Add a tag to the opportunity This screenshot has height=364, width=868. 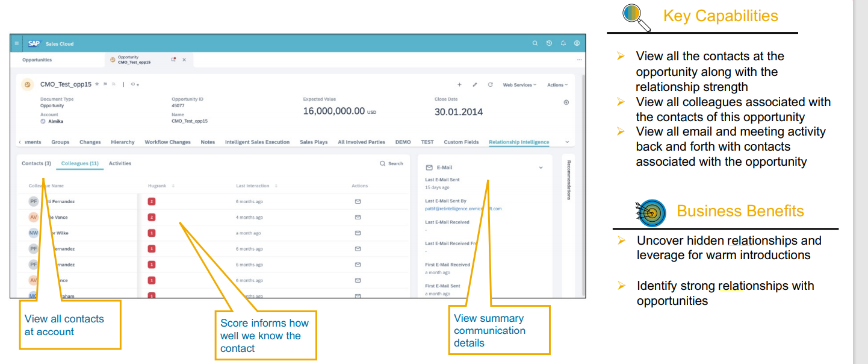(135, 84)
